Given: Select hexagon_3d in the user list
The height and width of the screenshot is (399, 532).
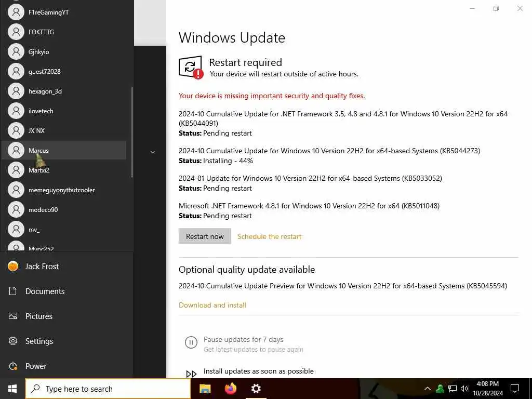Looking at the screenshot, I should point(63,91).
